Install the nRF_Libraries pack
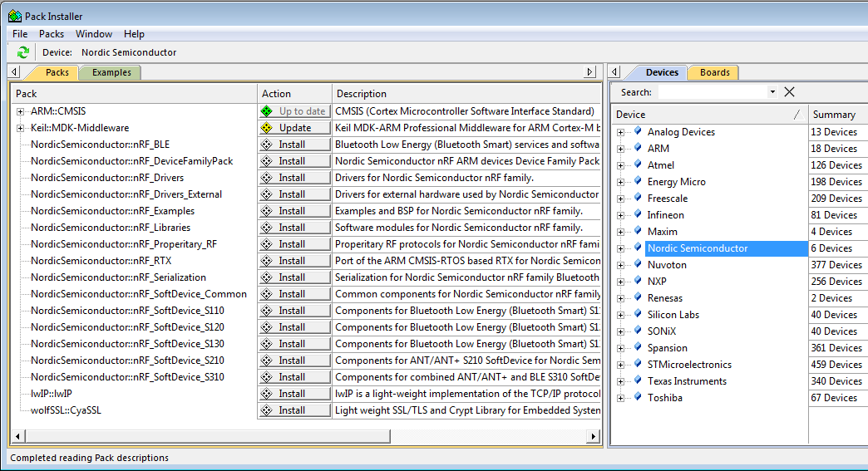 click(x=294, y=228)
